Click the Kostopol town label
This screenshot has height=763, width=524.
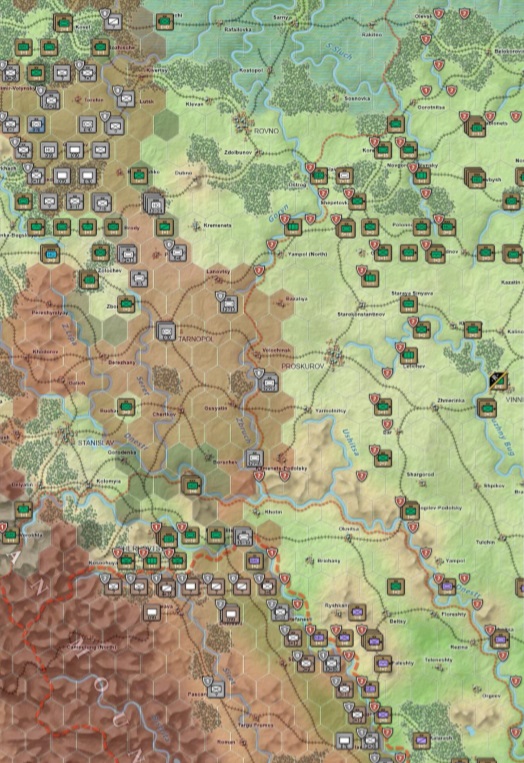click(x=251, y=71)
